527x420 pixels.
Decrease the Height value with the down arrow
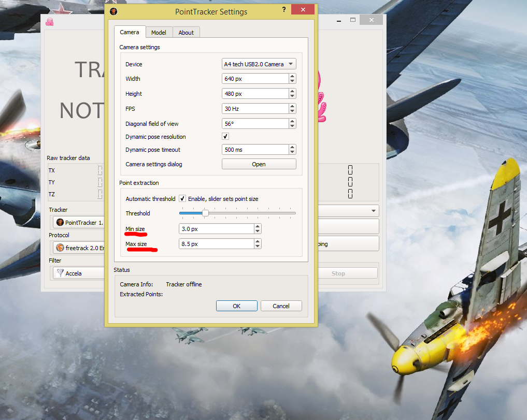(x=292, y=96)
